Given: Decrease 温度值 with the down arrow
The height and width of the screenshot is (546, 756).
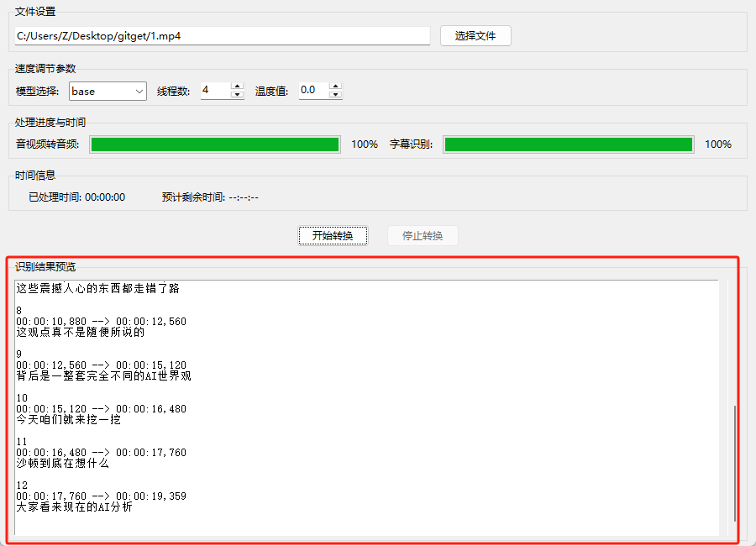Looking at the screenshot, I should click(335, 95).
